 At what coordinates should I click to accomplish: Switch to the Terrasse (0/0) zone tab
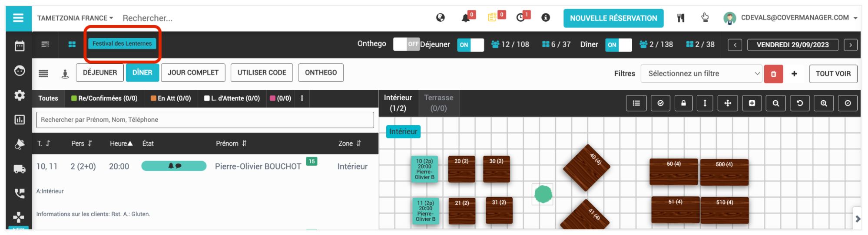point(438,103)
